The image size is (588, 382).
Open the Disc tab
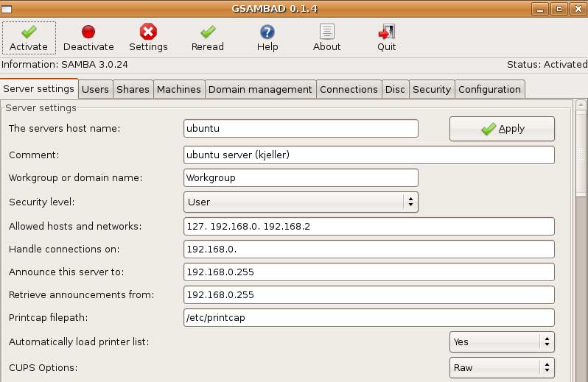pos(395,90)
